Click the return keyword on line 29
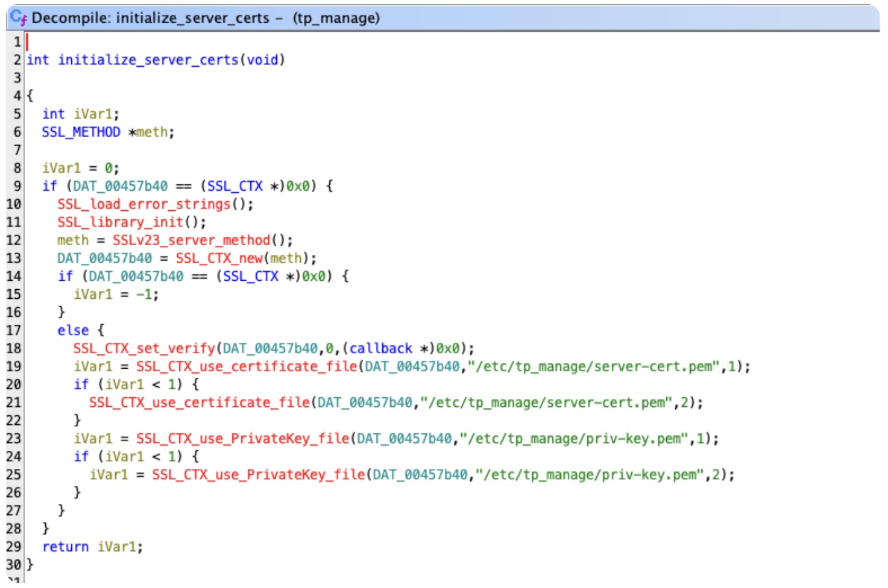The width and height of the screenshot is (888, 588). pos(65,547)
